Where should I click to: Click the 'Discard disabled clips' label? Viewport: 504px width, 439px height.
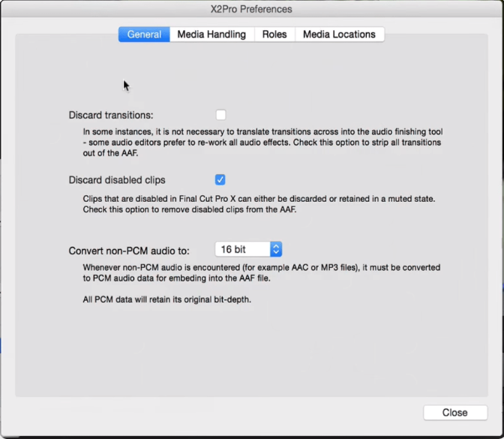point(117,180)
